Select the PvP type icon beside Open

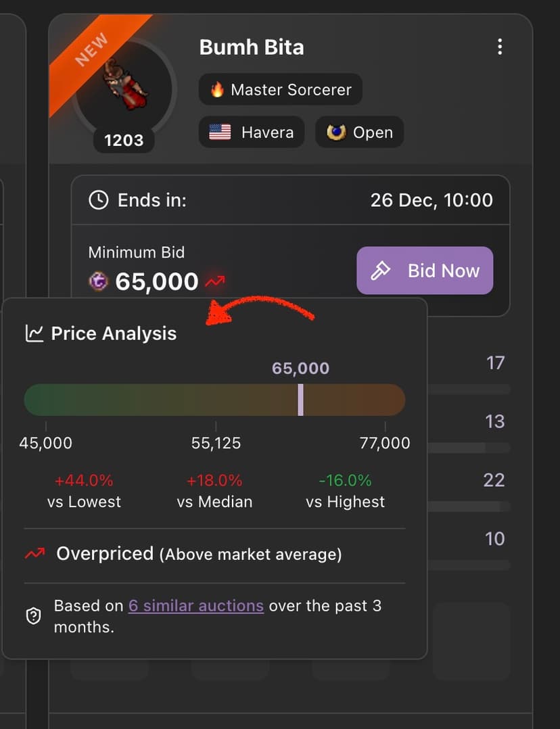[x=337, y=133]
